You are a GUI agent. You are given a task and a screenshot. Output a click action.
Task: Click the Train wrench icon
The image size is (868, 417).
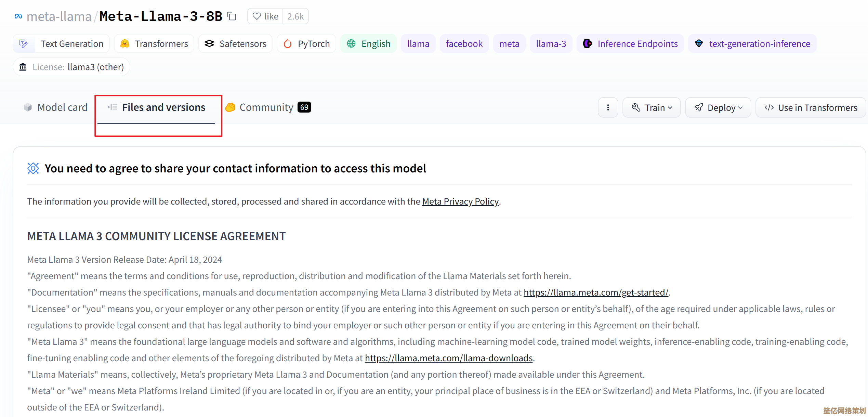[636, 108]
